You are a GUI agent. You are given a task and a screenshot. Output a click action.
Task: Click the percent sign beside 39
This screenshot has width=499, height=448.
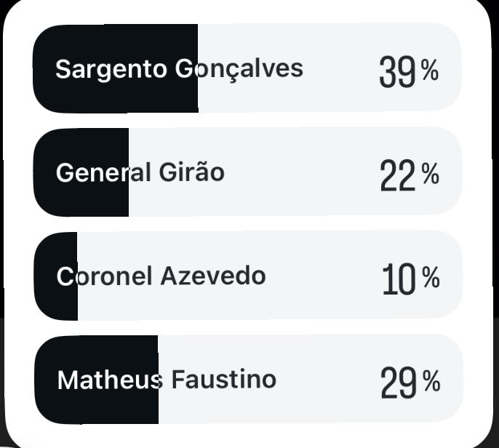coord(430,71)
